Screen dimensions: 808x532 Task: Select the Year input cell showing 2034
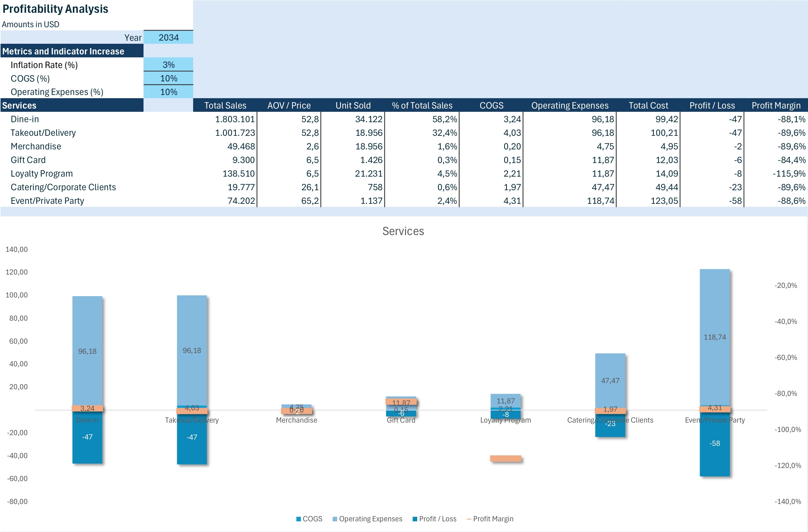tap(168, 37)
